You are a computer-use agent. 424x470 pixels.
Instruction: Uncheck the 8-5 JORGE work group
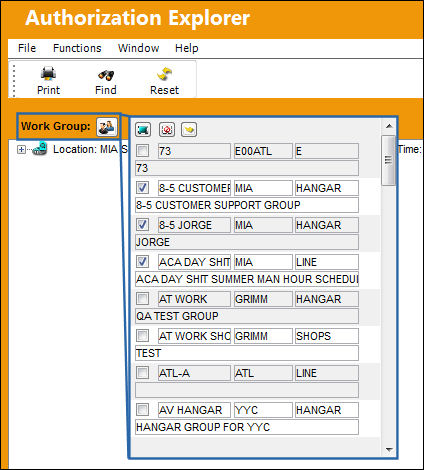pos(143,225)
